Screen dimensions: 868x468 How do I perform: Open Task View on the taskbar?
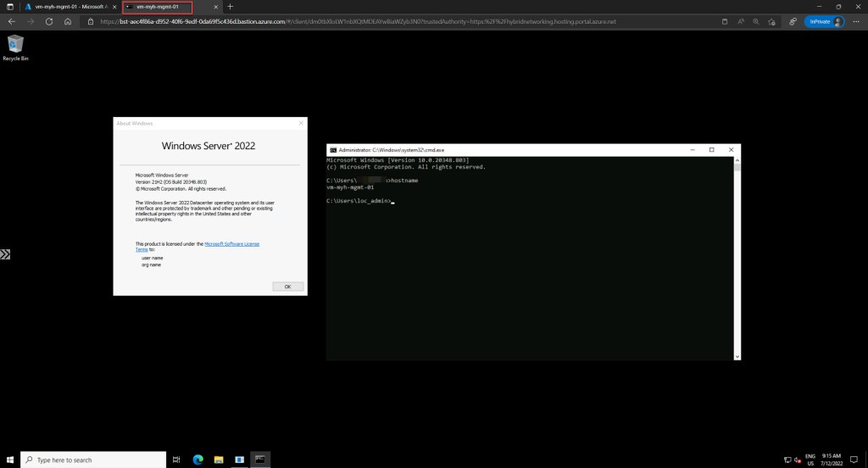pos(176,460)
